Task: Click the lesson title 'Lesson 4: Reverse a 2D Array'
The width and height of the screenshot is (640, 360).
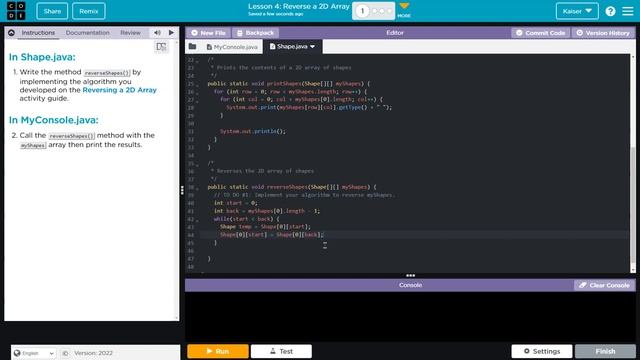Action: [299, 7]
